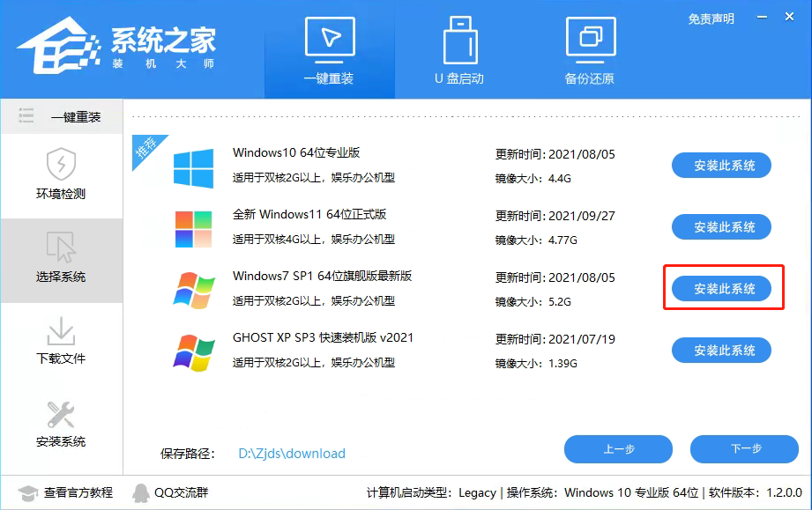This screenshot has width=812, height=510.
Task: Click 安装此系统 for Windows7 SP1 旗舰版
Action: point(721,288)
